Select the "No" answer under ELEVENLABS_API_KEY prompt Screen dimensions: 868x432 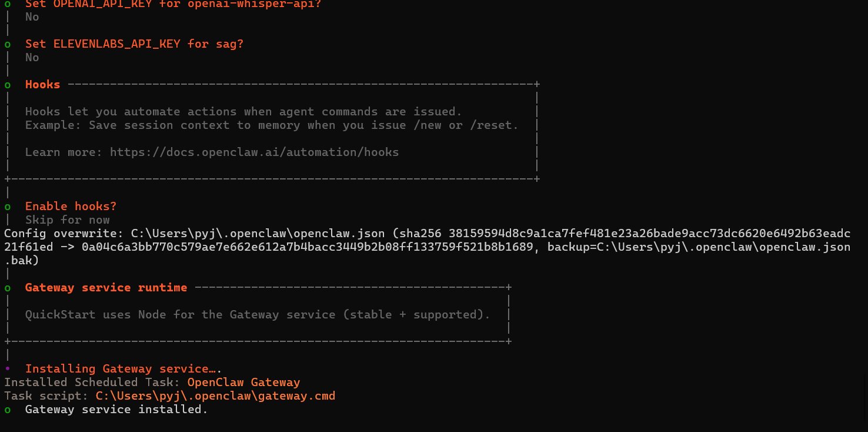[x=32, y=58]
